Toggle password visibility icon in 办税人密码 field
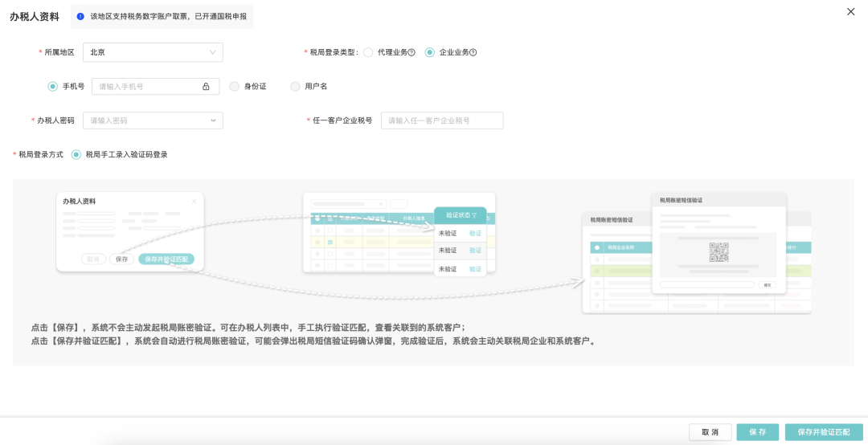Viewport: 868px width, 445px height. tap(213, 120)
